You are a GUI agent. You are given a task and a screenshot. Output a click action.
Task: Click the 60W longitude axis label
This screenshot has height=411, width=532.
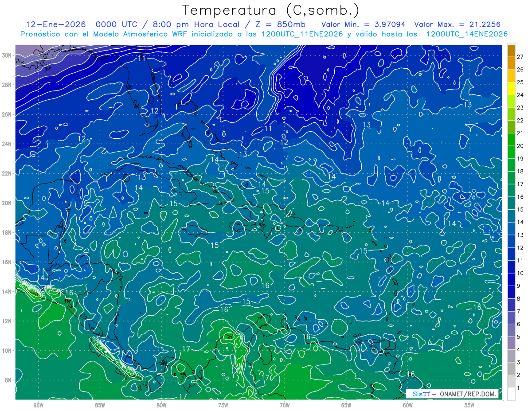click(x=408, y=405)
